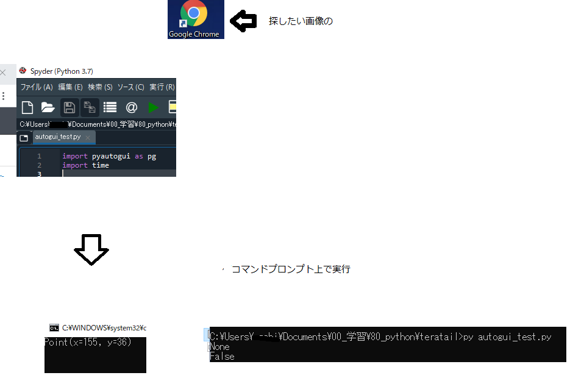Run the file with green play button
584x392 pixels.
(x=153, y=107)
